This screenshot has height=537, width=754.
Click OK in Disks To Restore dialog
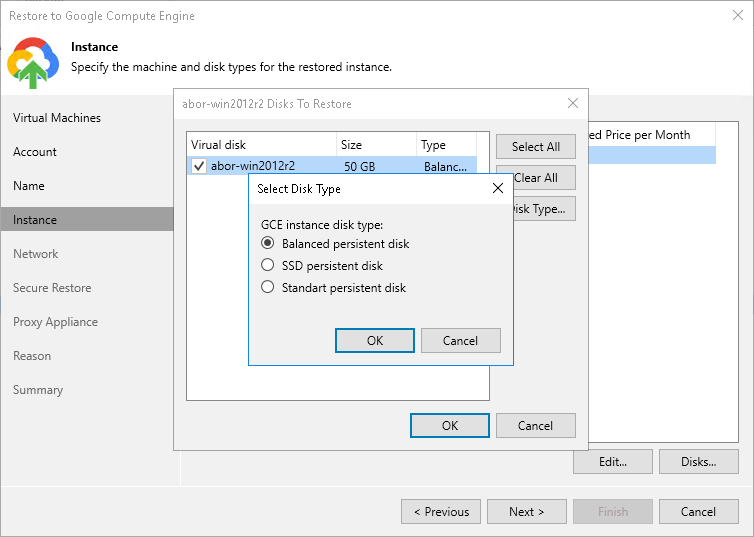pyautogui.click(x=450, y=425)
